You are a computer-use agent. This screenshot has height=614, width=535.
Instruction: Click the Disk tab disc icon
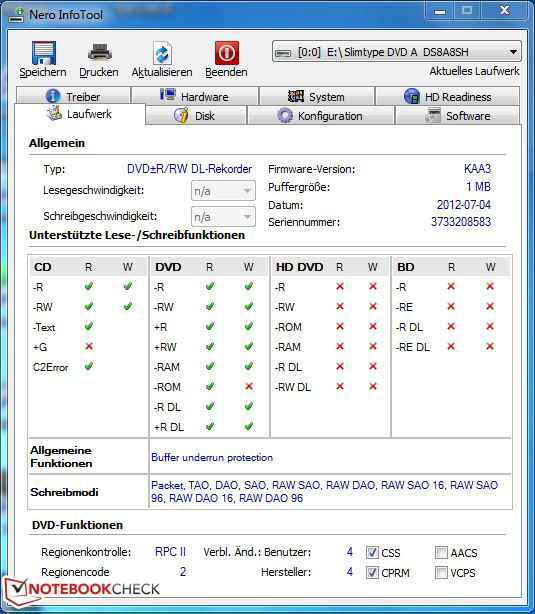coord(181,116)
